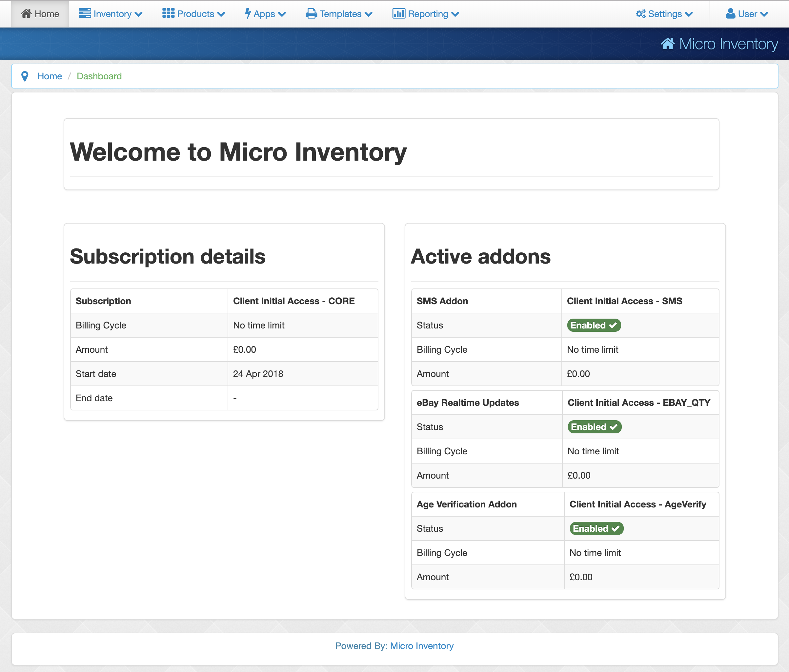The image size is (789, 672).
Task: Expand the Templates dropdown chevron
Action: point(368,14)
